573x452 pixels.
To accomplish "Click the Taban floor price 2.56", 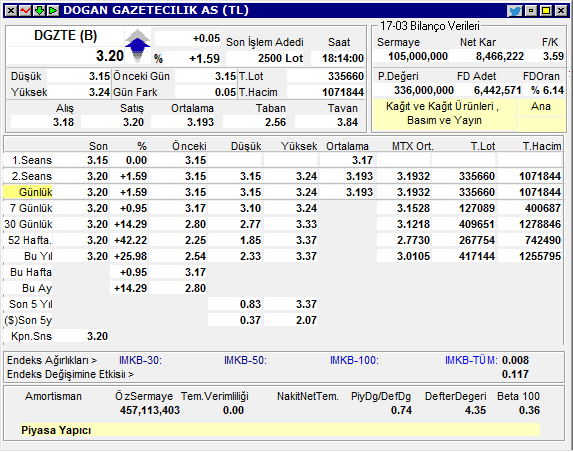I will pos(276,122).
